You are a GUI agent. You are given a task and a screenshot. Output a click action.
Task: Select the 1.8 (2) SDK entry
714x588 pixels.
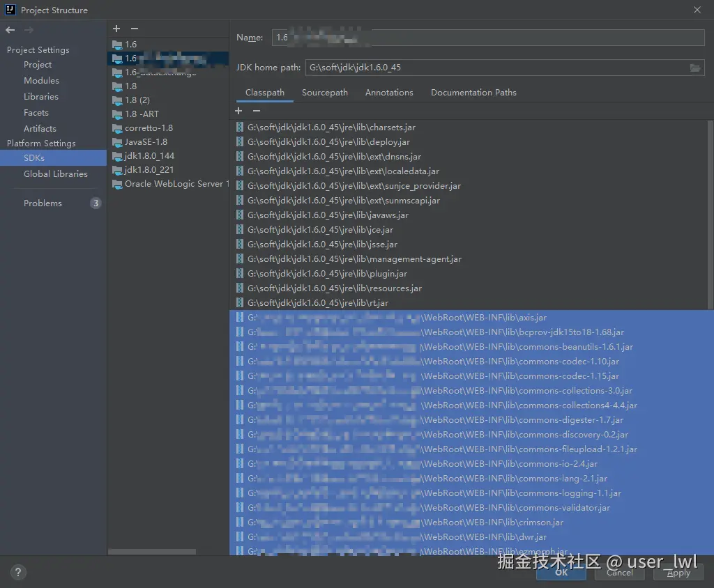[x=168, y=100]
